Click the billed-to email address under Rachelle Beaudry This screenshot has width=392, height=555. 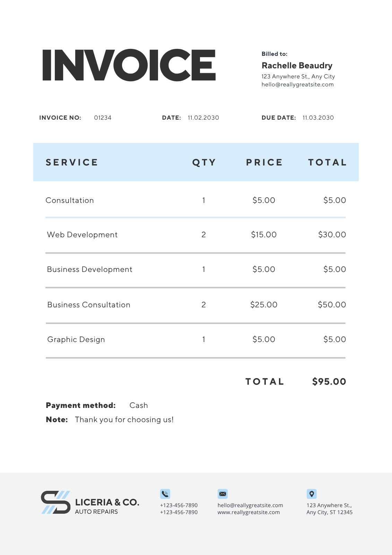(297, 84)
